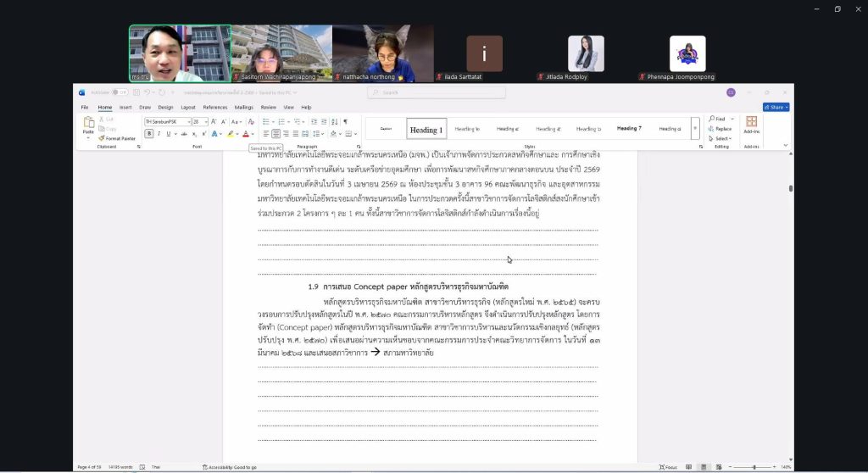Click the user account avatar
This screenshot has width=868, height=473.
[x=731, y=92]
